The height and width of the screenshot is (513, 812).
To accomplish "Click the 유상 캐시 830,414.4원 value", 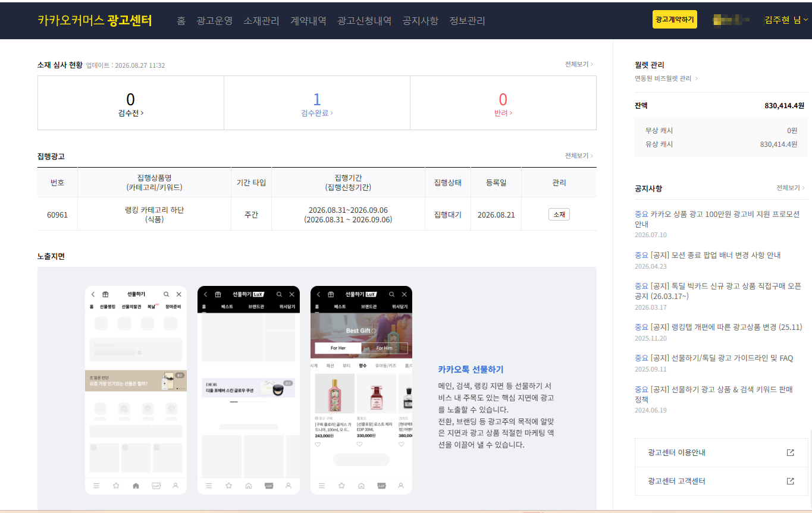I will pos(779,144).
